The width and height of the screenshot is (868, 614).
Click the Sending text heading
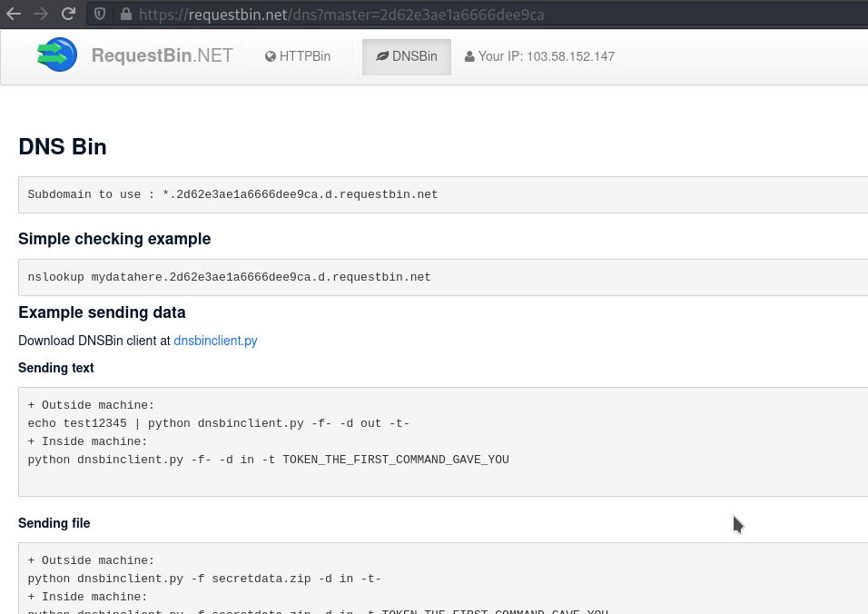(56, 368)
